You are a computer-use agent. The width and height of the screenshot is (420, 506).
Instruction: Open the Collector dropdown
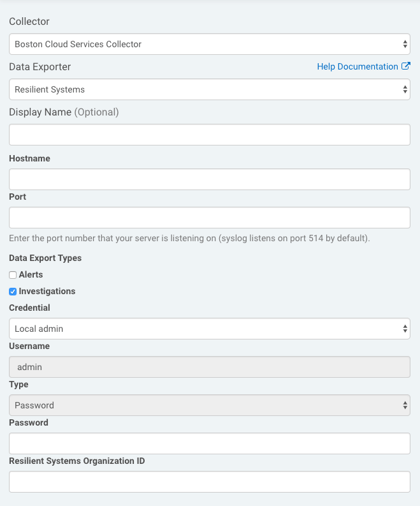pos(210,44)
